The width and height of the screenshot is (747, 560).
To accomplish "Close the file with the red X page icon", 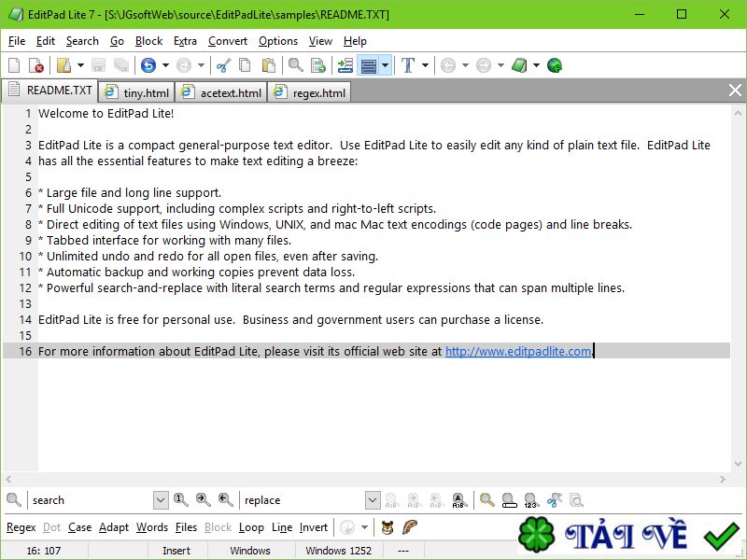I will [36, 65].
